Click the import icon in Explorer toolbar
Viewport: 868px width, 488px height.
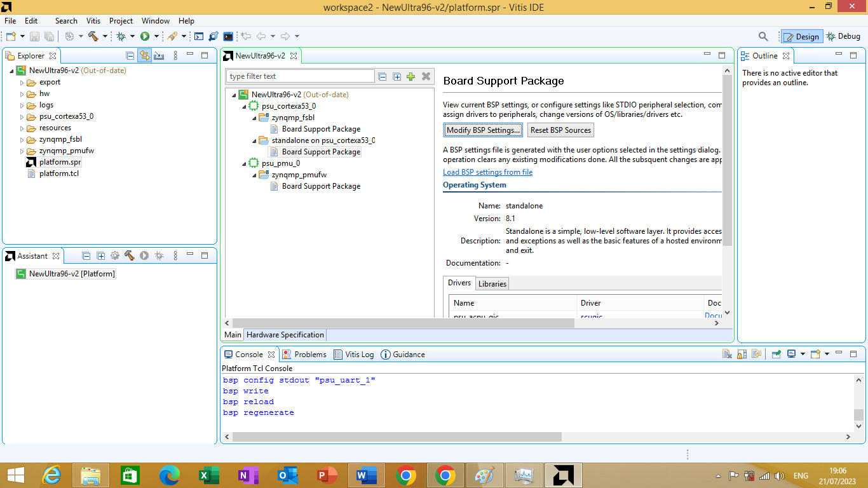point(159,56)
